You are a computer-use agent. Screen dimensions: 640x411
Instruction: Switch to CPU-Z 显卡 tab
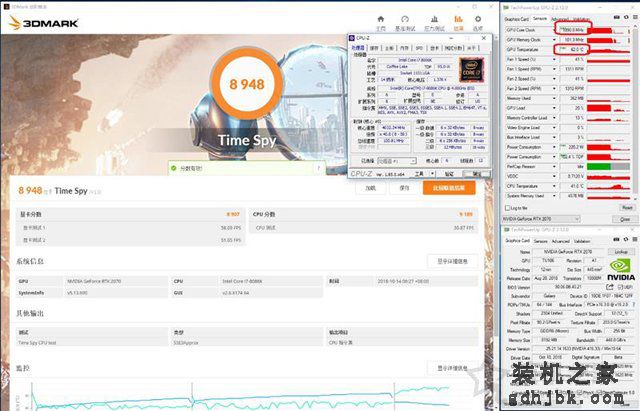(434, 48)
